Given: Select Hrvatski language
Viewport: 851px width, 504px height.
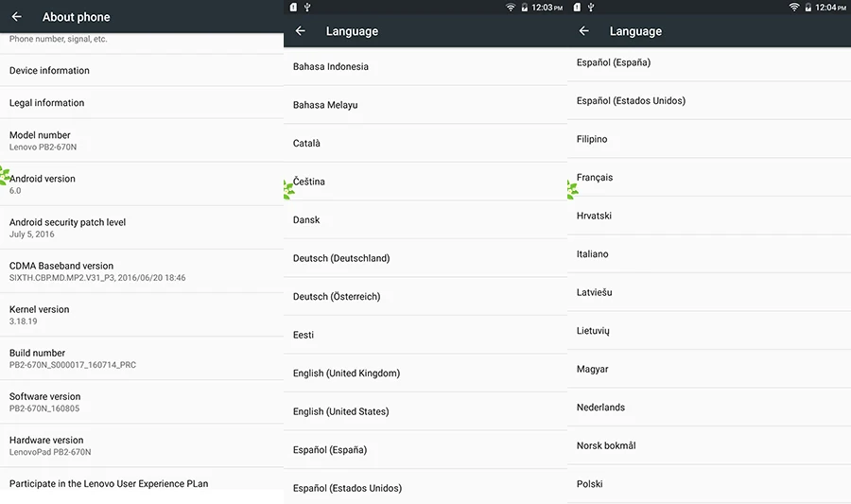Looking at the screenshot, I should (709, 216).
